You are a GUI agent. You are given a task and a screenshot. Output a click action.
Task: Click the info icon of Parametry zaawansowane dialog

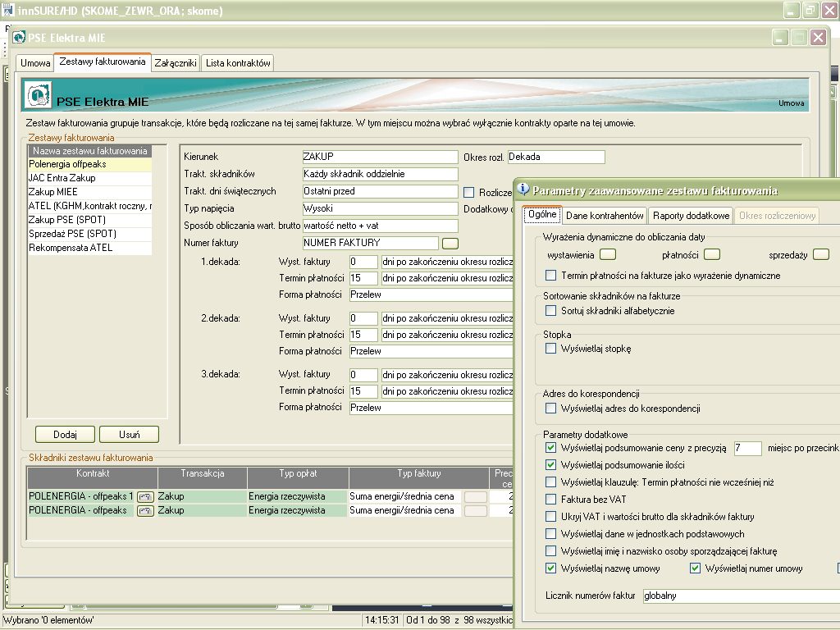tap(523, 189)
